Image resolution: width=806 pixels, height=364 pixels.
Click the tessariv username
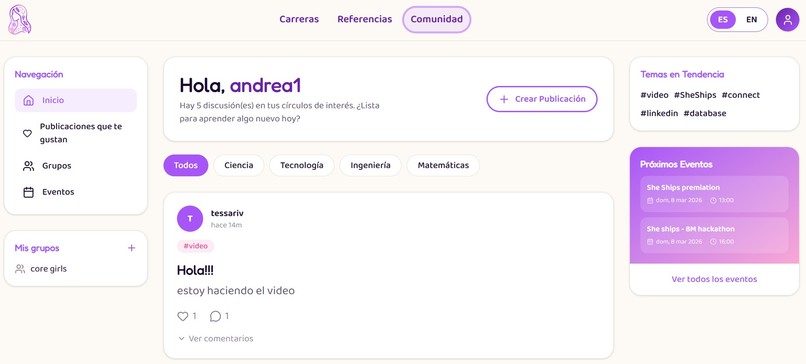click(227, 213)
